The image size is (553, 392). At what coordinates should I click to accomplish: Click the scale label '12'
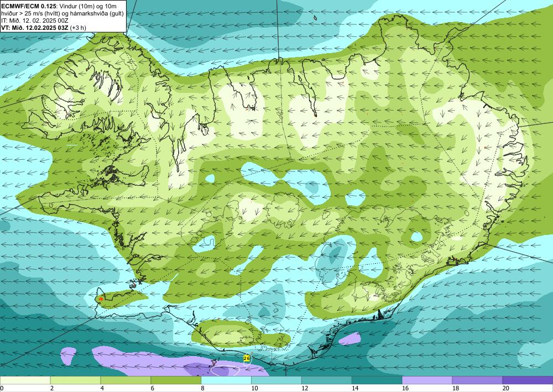click(305, 388)
